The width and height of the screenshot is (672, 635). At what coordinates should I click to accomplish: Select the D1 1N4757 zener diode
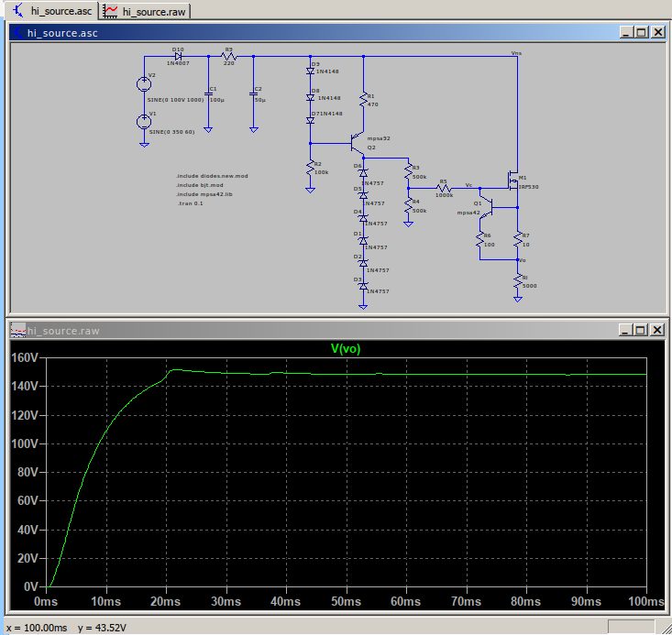click(363, 240)
